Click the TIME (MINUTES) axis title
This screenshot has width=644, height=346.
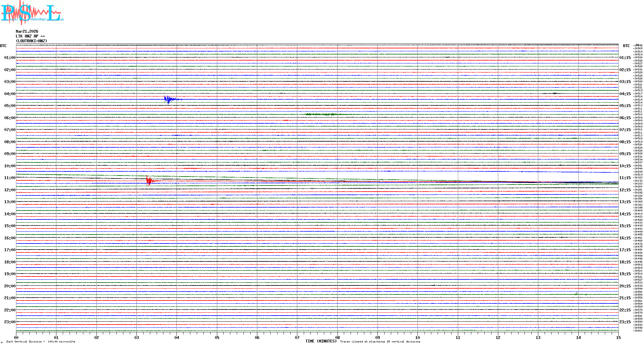click(321, 341)
